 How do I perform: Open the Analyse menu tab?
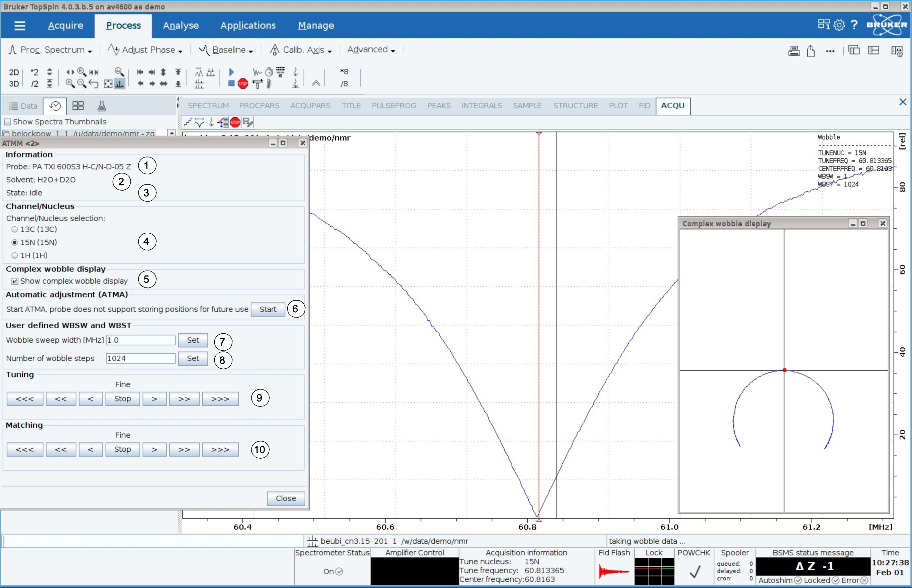pyautogui.click(x=181, y=26)
